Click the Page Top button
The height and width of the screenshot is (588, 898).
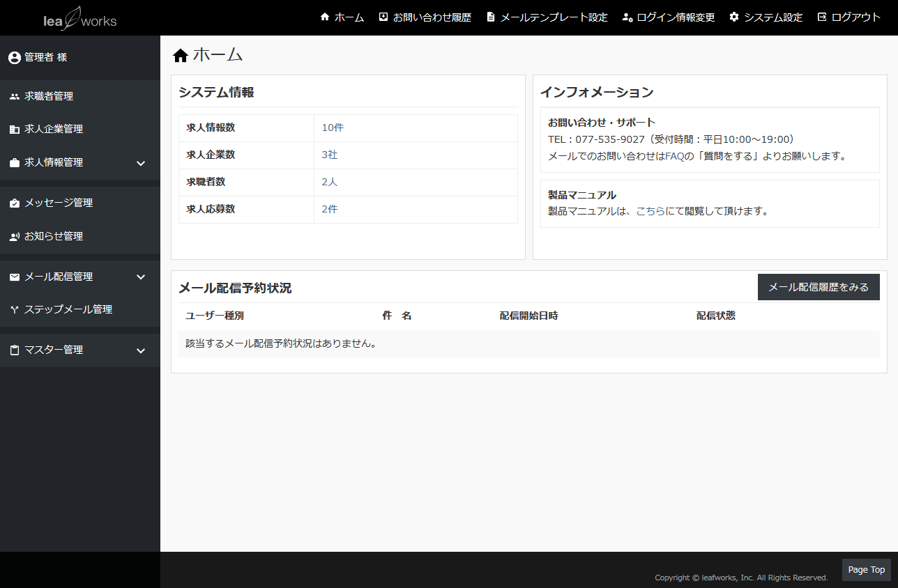(866, 570)
